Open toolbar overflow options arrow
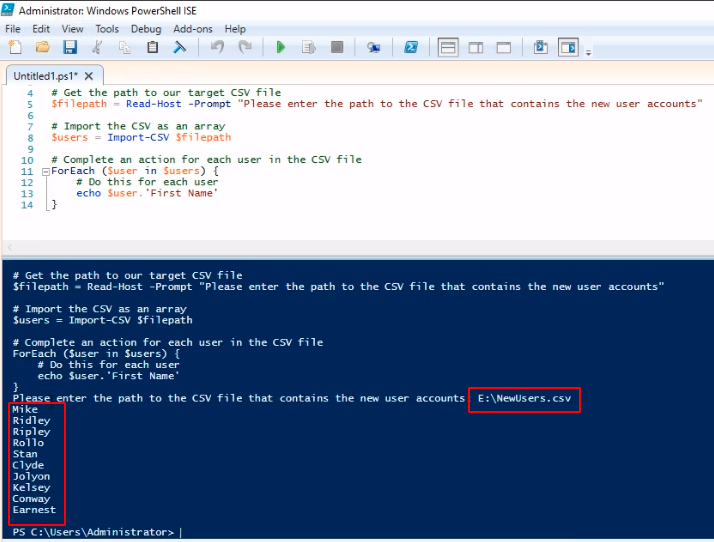This screenshot has height=542, width=714. (x=588, y=53)
